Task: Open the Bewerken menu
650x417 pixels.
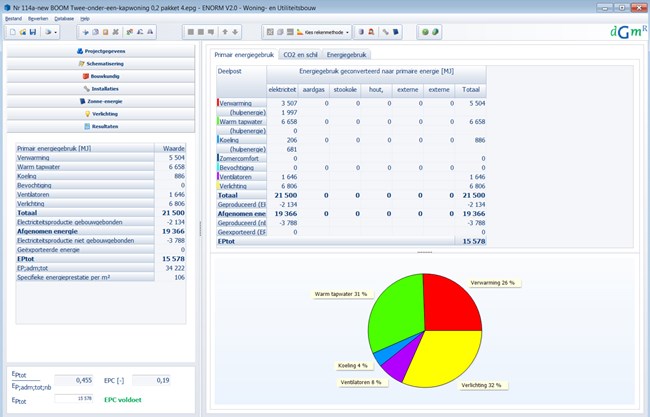Action: point(38,19)
